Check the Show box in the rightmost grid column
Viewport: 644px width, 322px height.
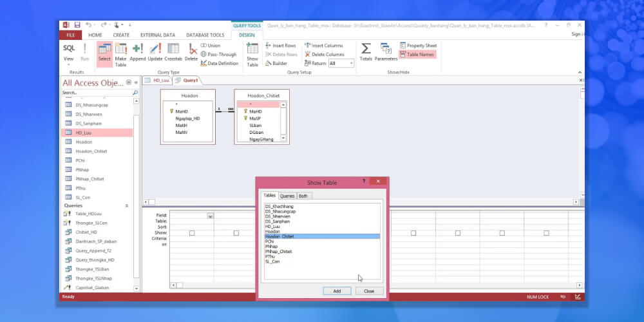(x=546, y=233)
